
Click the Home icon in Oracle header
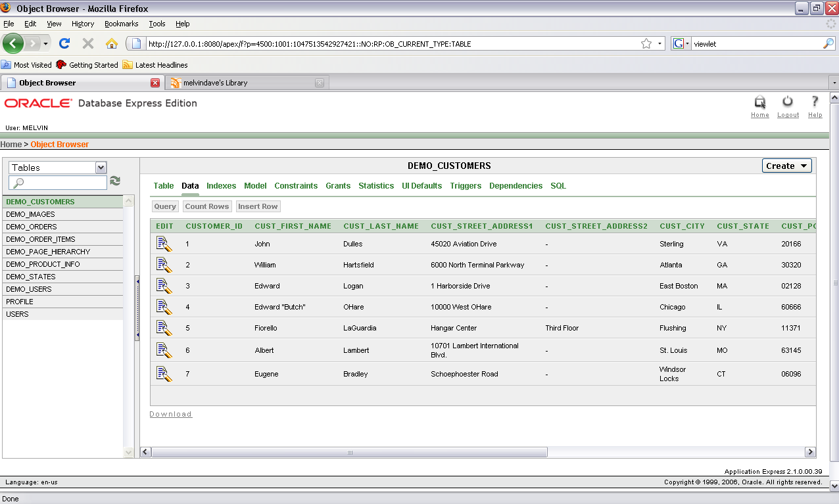tap(760, 103)
